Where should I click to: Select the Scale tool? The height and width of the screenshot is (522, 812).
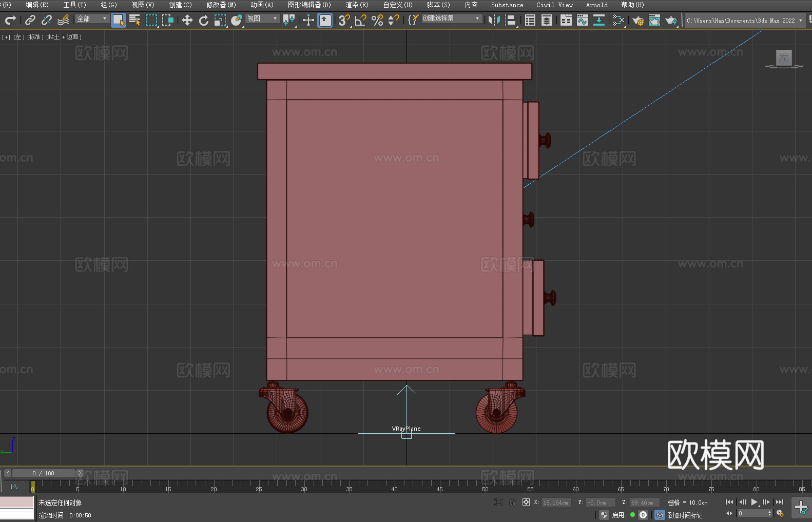click(220, 20)
